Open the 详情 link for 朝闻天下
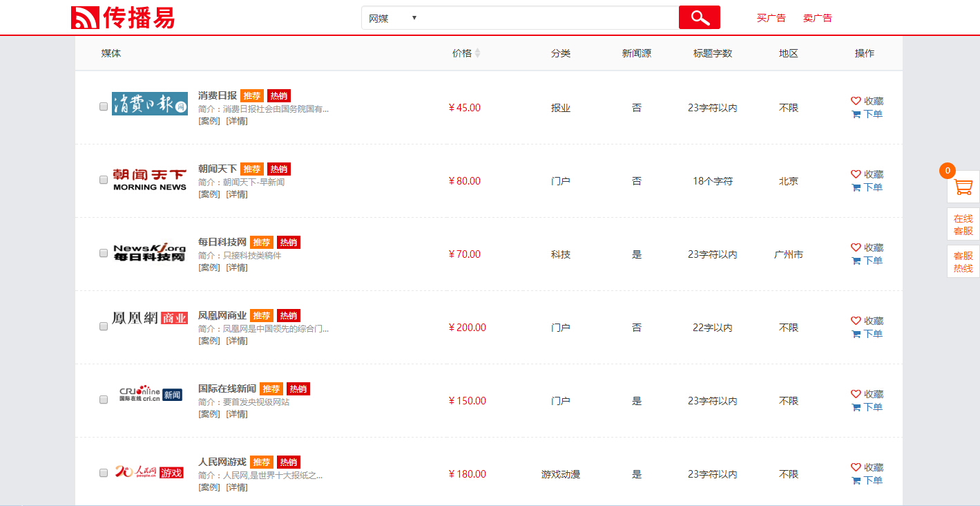Image resolution: width=980 pixels, height=506 pixels. point(237,194)
